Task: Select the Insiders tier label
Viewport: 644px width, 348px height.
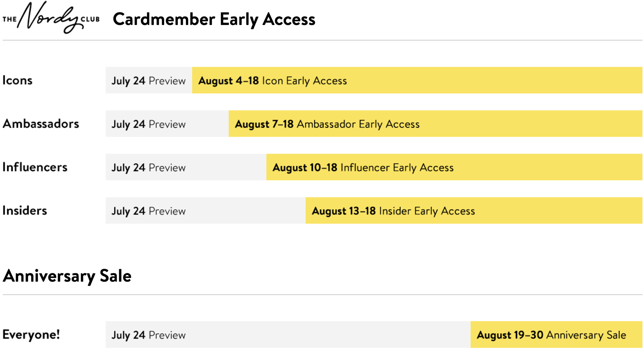Action: point(25,210)
